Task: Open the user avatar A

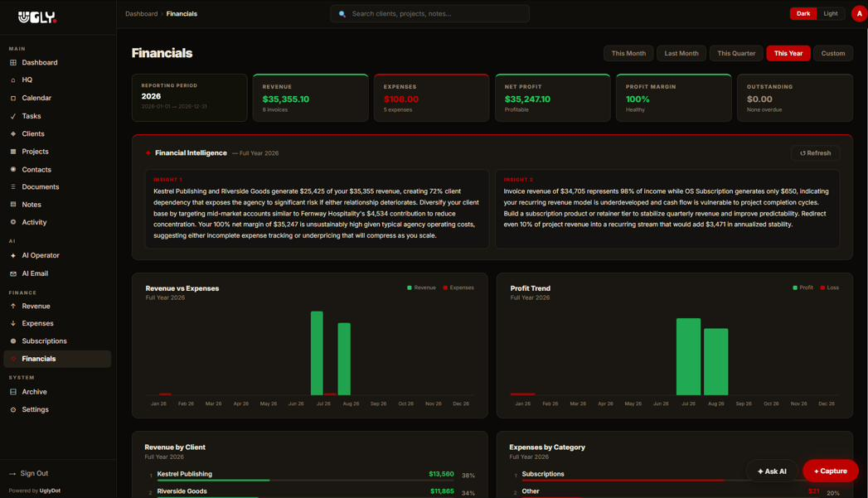Action: tap(859, 14)
